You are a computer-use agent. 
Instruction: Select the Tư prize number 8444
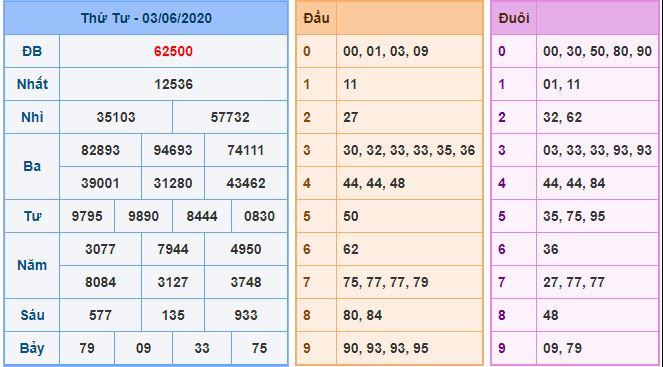point(202,216)
